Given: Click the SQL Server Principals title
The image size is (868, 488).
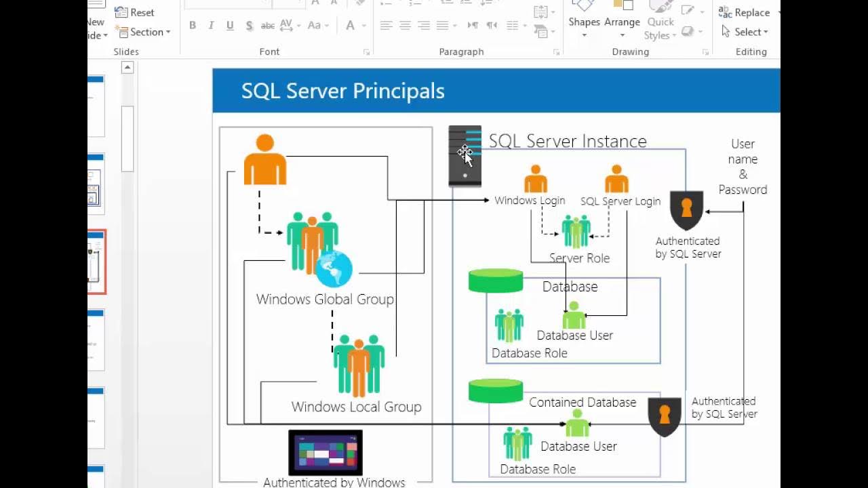Looking at the screenshot, I should tap(343, 91).
